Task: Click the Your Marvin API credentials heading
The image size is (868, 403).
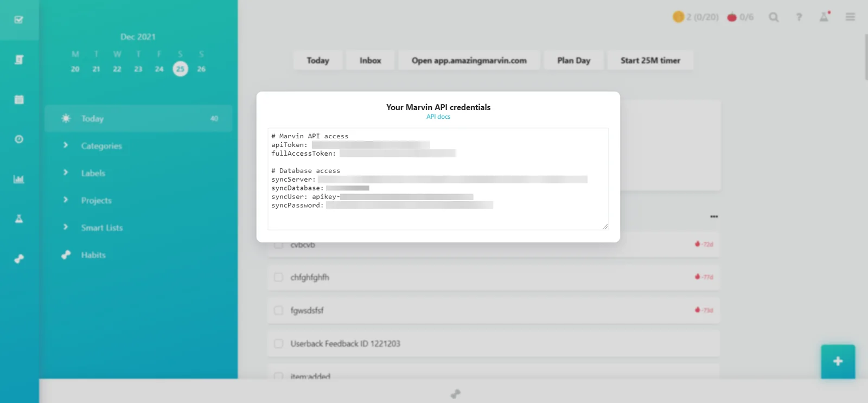Action: point(438,107)
